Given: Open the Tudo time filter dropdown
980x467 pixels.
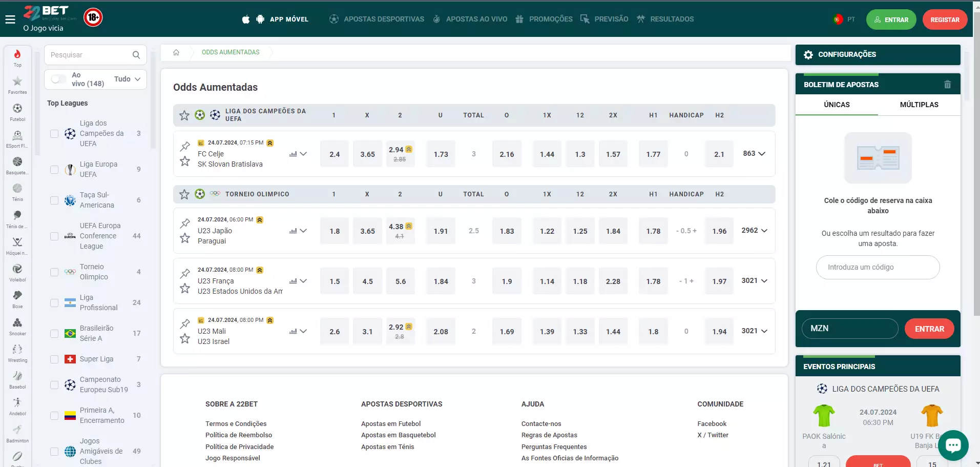Looking at the screenshot, I should [127, 79].
